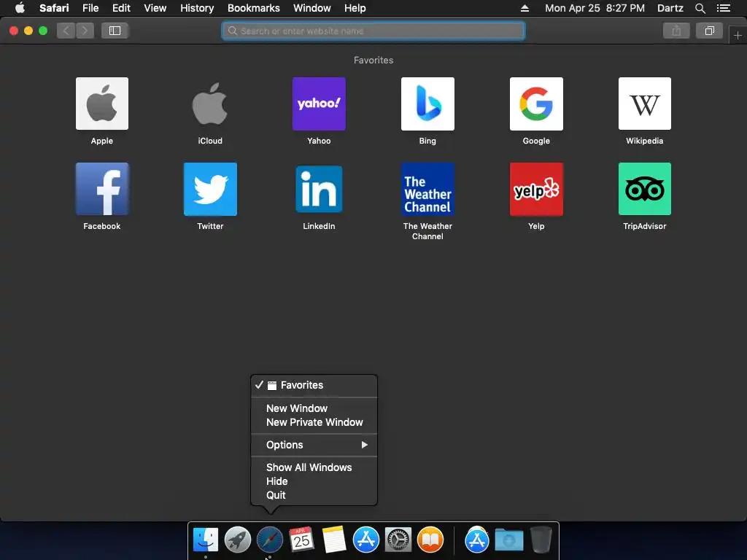Viewport: 747px width, 560px height.
Task: Open Spotlight search in the menu bar
Action: (700, 8)
